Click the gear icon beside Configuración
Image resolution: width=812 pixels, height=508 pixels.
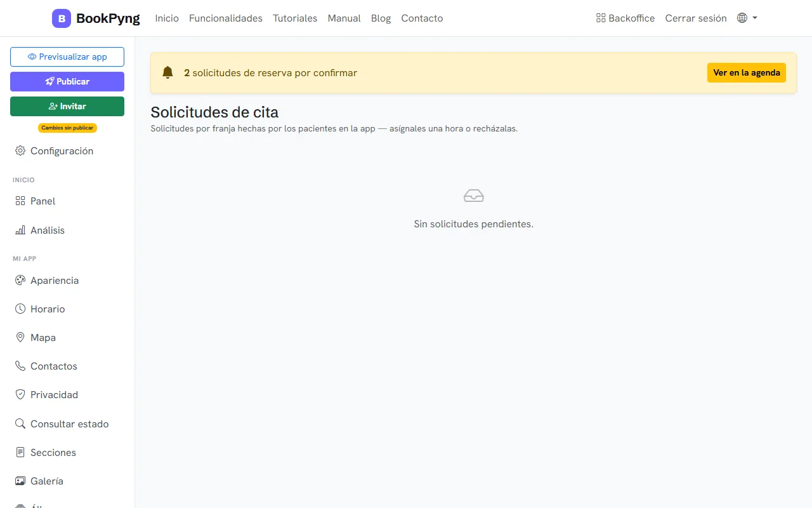click(x=20, y=150)
